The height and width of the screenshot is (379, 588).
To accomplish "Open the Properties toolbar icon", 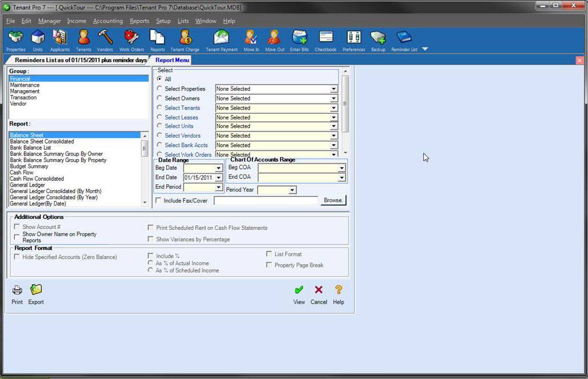I will (x=15, y=40).
